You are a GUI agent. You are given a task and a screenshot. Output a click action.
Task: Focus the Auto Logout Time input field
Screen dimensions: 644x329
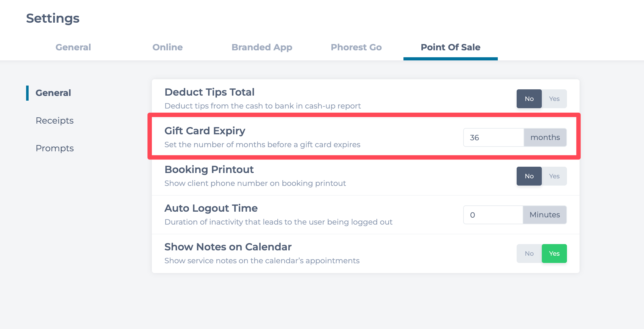click(x=493, y=215)
